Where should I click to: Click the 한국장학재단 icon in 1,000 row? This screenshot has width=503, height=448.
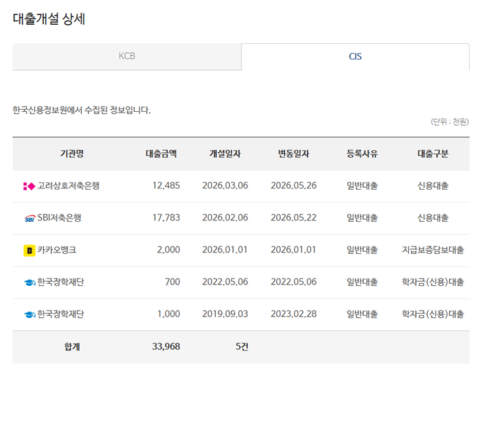coord(29,315)
